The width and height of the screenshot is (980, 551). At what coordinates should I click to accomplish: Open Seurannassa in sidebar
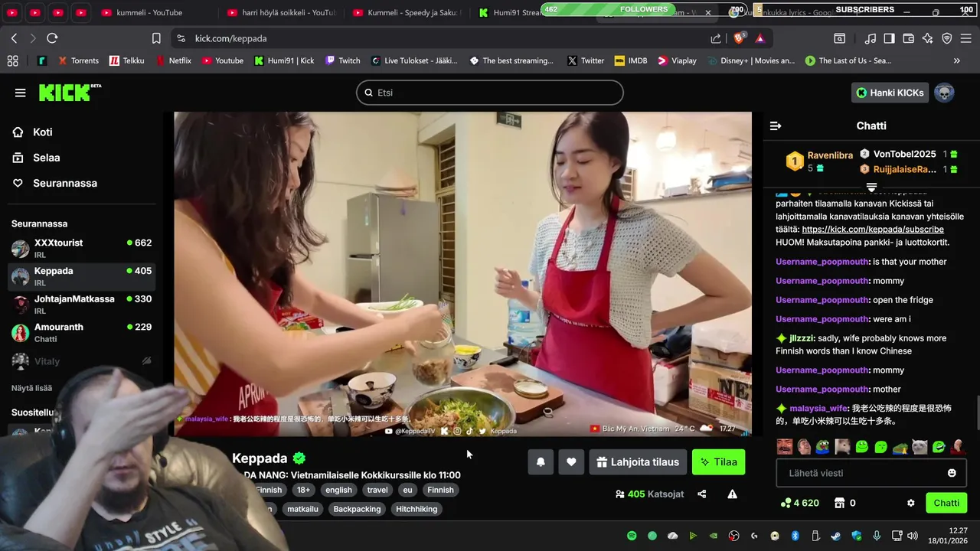pyautogui.click(x=54, y=183)
